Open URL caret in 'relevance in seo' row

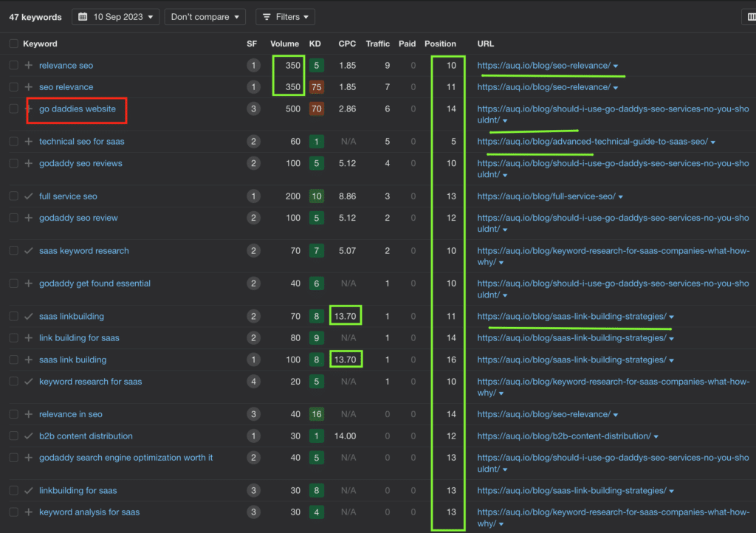(616, 415)
